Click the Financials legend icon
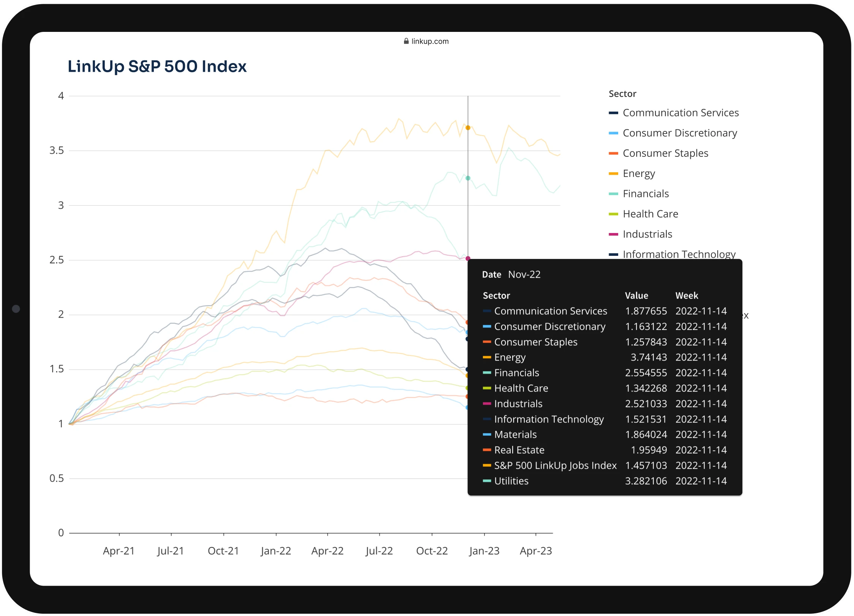This screenshot has width=854, height=616. tap(613, 193)
